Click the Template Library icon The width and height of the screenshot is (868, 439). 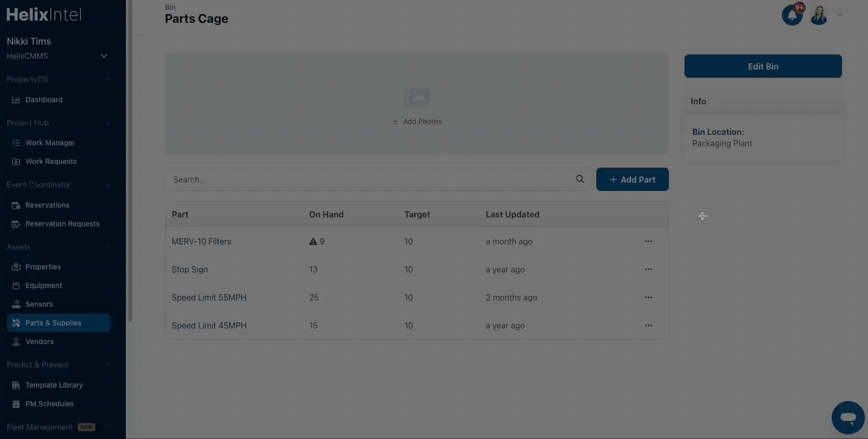pos(16,385)
